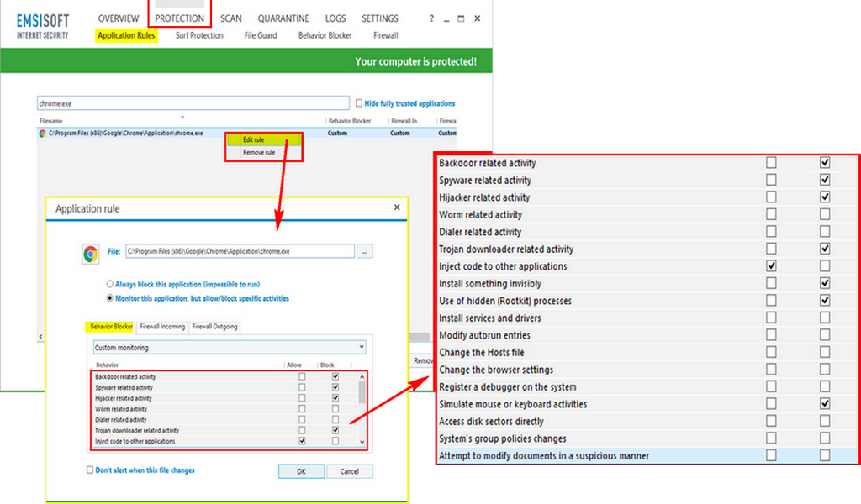Go to the Scan section
The width and height of the screenshot is (861, 504).
[x=230, y=18]
